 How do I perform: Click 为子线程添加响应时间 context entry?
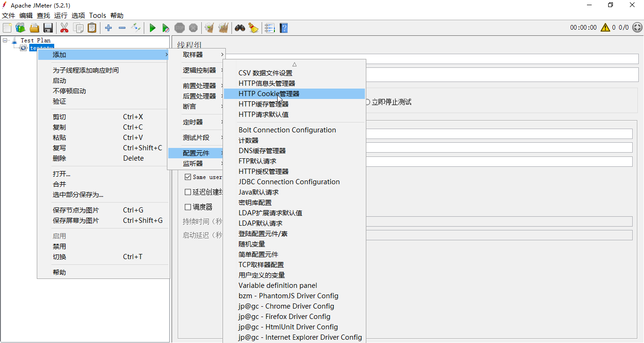tap(103, 70)
